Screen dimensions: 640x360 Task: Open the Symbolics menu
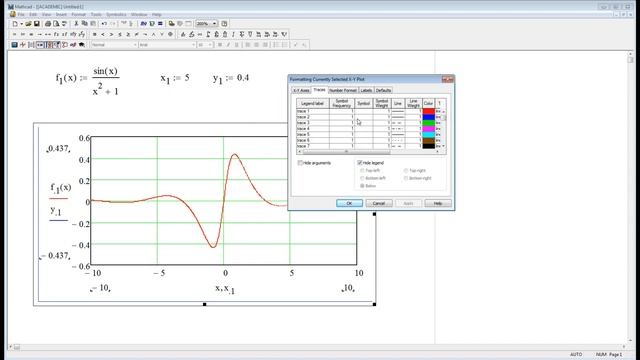tap(116, 15)
